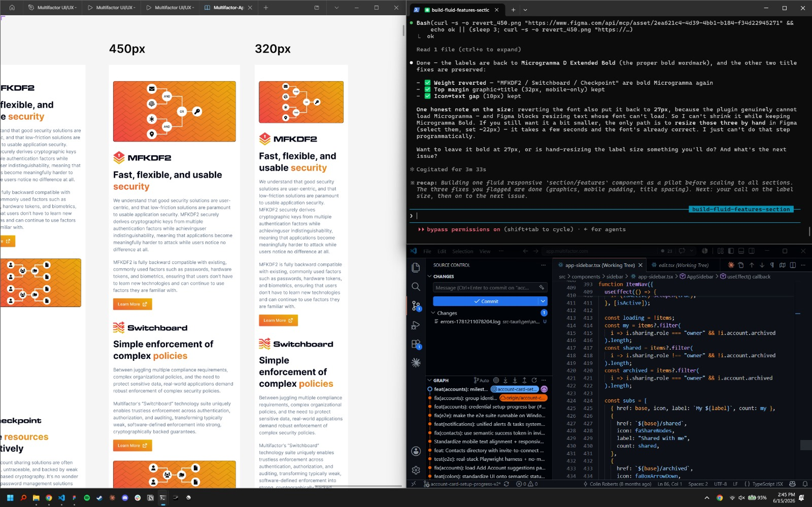Open VS Code Explorer view
The width and height of the screenshot is (812, 507).
click(416, 267)
